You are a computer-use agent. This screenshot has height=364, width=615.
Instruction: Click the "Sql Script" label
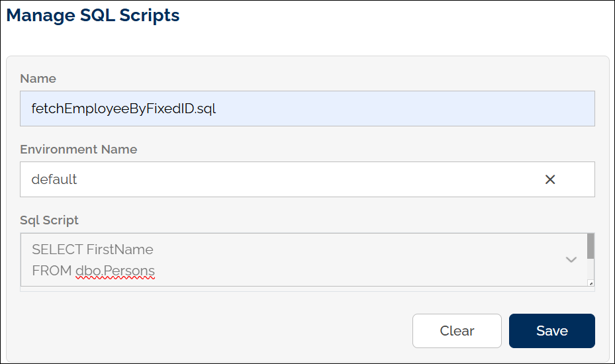50,220
